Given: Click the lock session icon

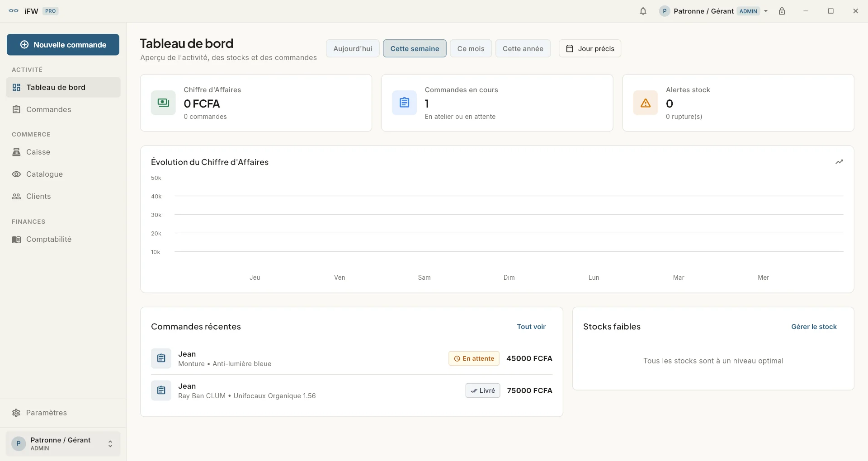Looking at the screenshot, I should coord(782,11).
